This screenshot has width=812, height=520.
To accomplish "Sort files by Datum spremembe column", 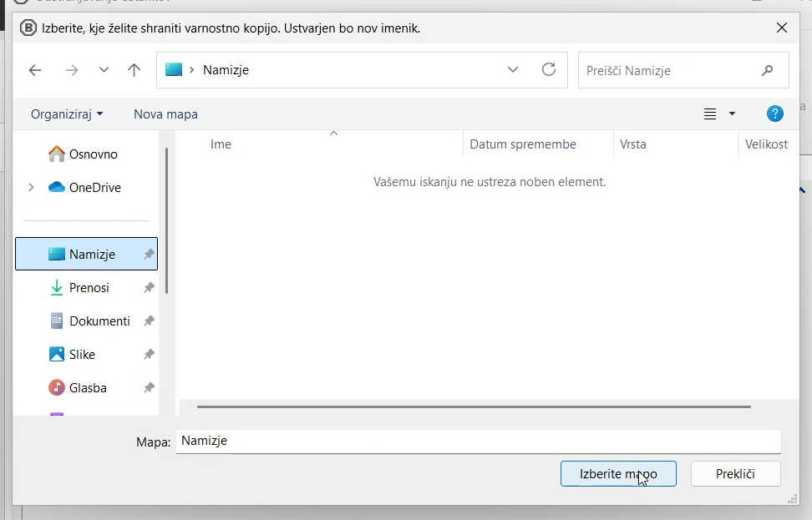I will (x=523, y=144).
